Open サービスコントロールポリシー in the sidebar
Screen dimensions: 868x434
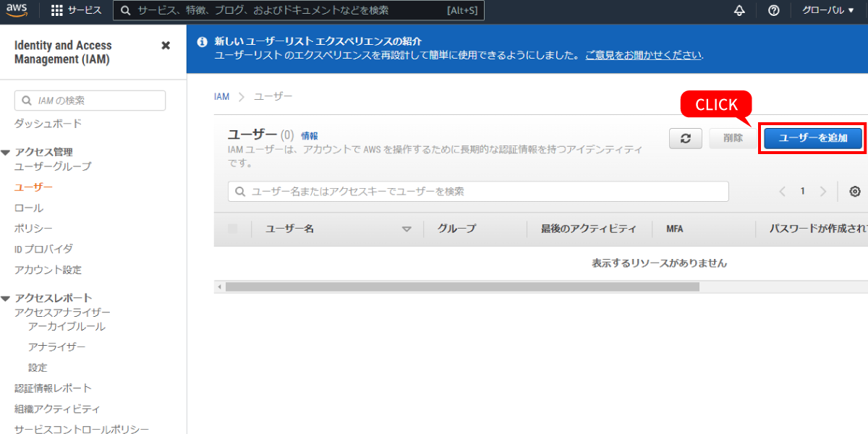(82, 429)
